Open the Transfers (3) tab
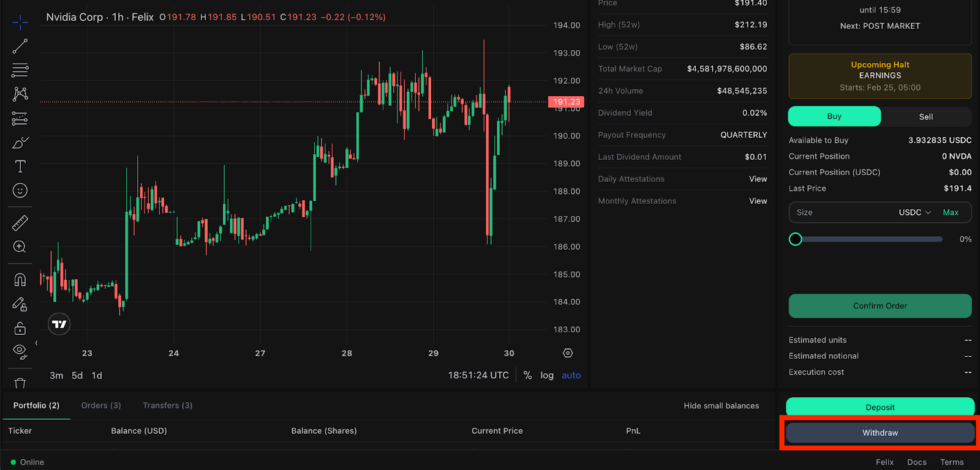This screenshot has height=470, width=980. [x=167, y=405]
